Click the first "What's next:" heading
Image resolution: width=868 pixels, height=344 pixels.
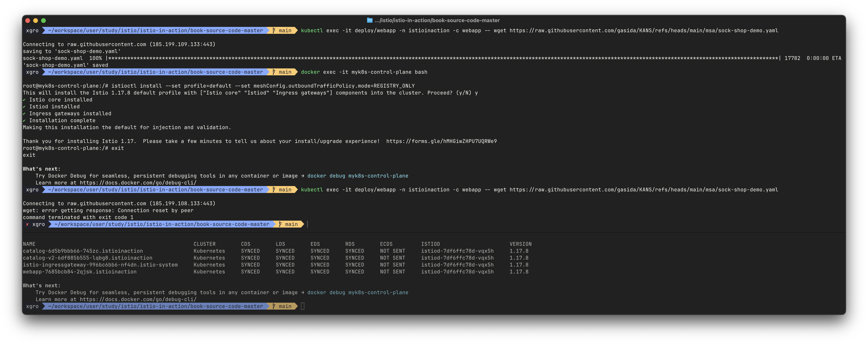pyautogui.click(x=42, y=169)
